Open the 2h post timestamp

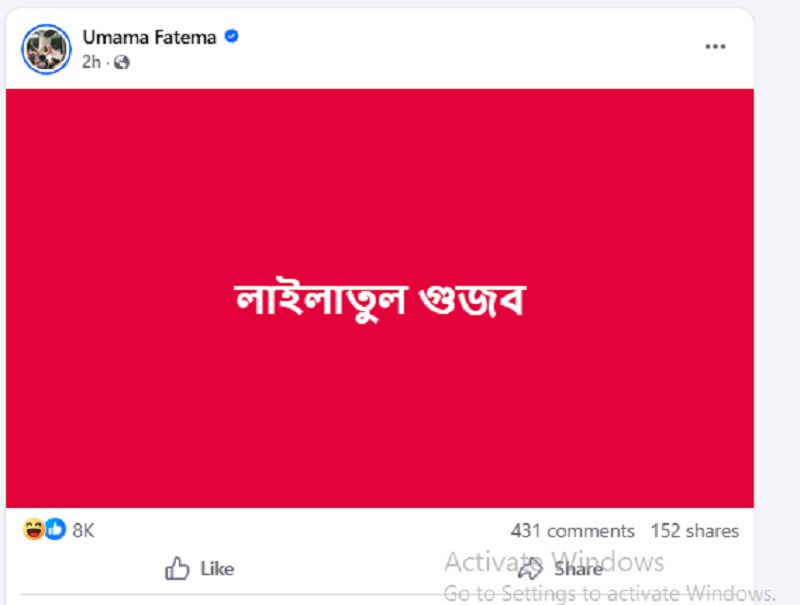91,62
